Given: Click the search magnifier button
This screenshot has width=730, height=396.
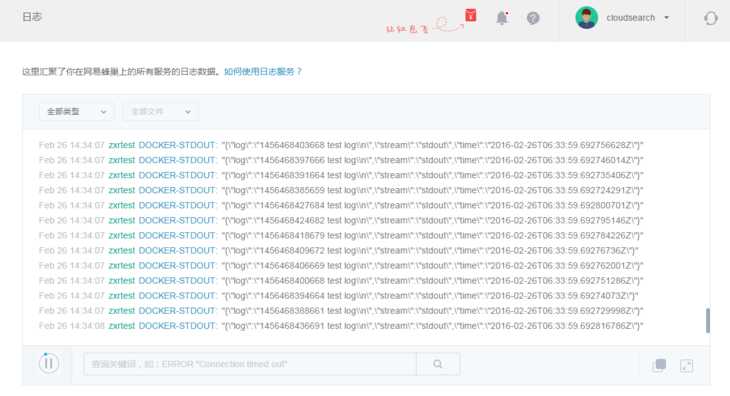Looking at the screenshot, I should pos(438,364).
